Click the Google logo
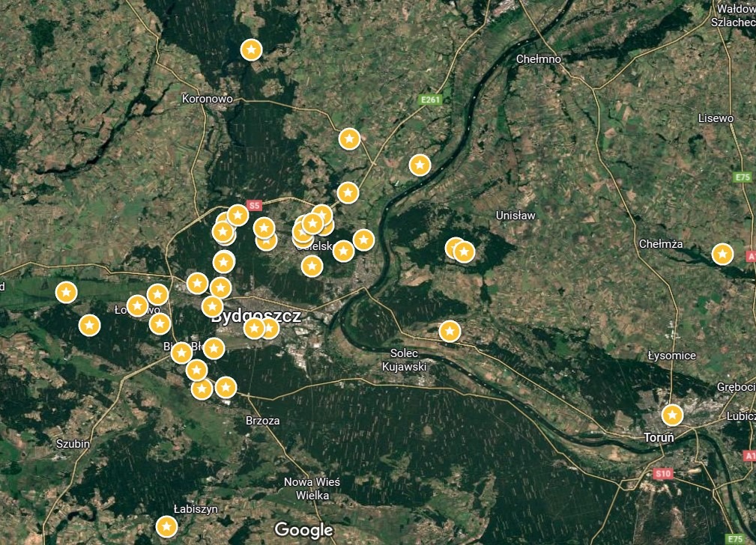This screenshot has height=545, width=756. [303, 529]
